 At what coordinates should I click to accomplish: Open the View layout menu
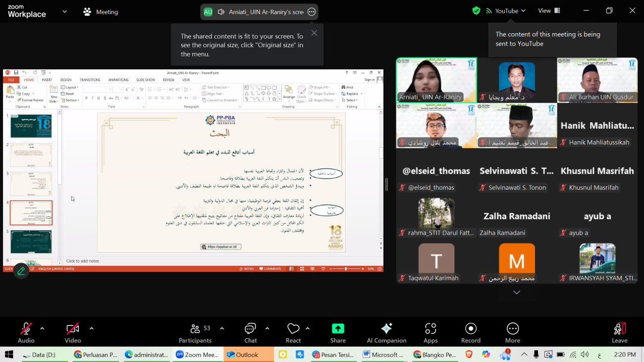coord(549,11)
